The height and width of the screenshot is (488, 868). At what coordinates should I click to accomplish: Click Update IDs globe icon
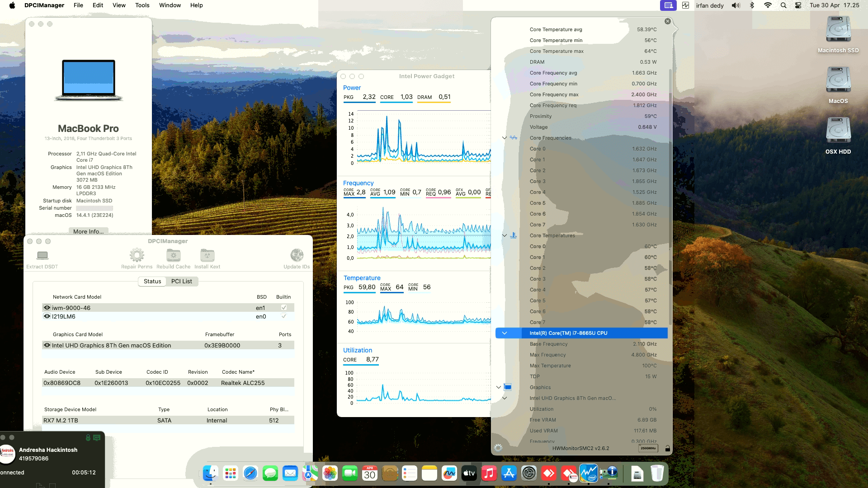297,255
